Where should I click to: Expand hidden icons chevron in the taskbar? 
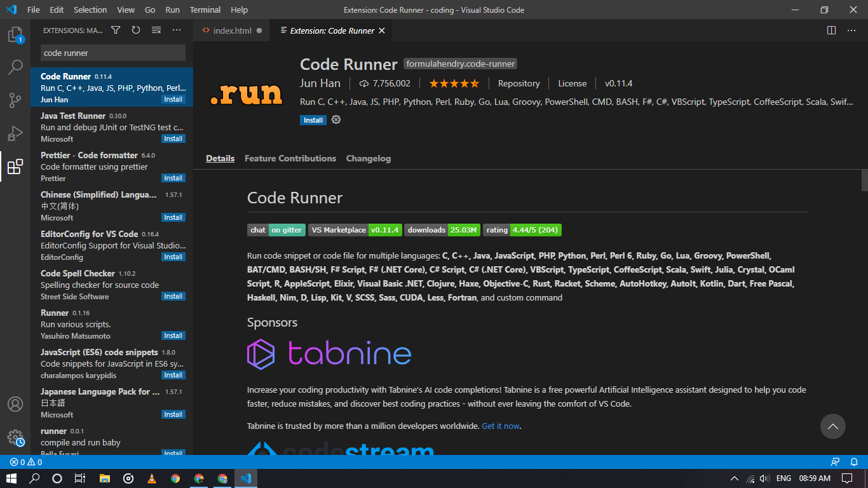click(734, 478)
